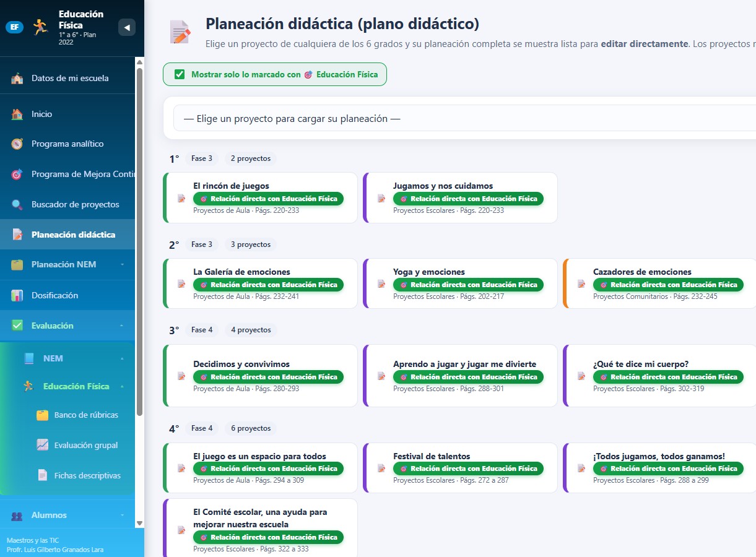Click the chart icon for Evaluación grupal
The height and width of the screenshot is (557, 756).
42,446
